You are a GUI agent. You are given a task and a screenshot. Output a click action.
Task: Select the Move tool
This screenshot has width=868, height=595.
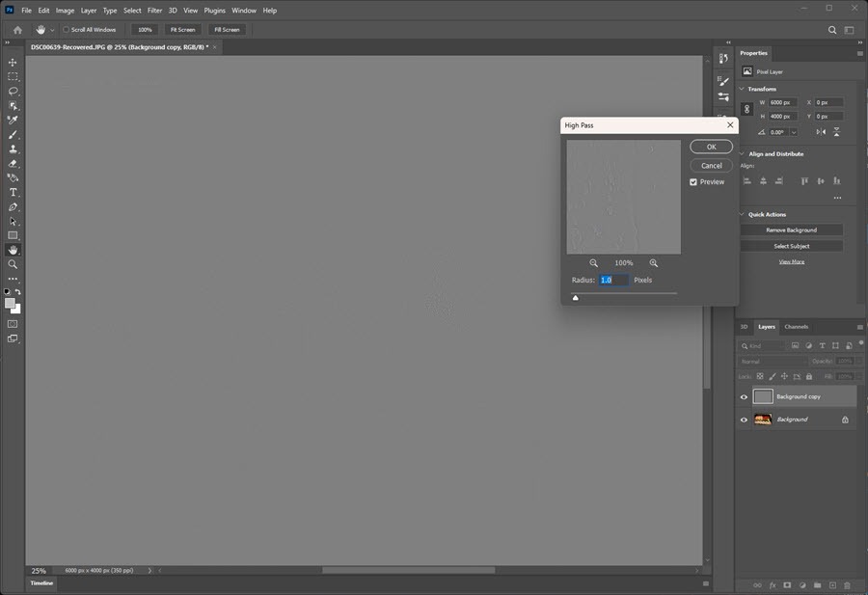tap(13, 62)
